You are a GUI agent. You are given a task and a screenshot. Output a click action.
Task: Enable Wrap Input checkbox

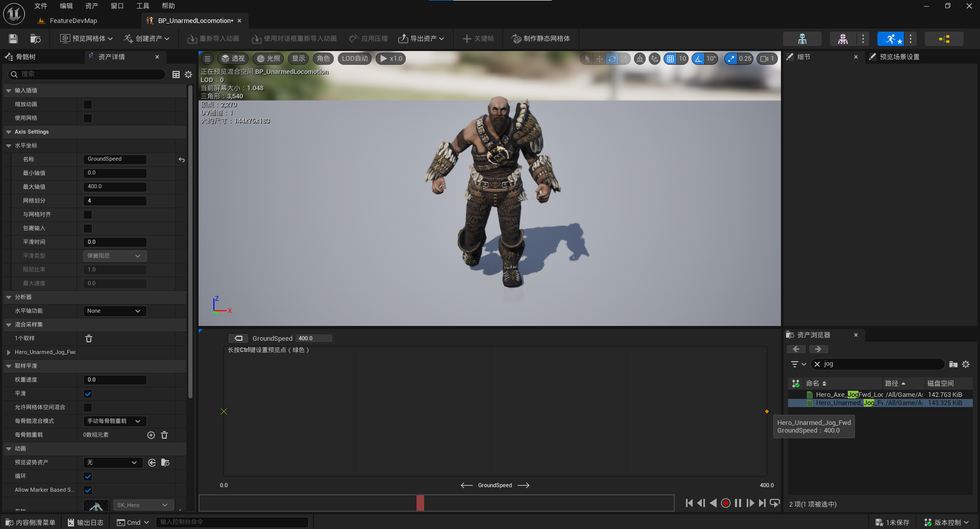pyautogui.click(x=88, y=229)
